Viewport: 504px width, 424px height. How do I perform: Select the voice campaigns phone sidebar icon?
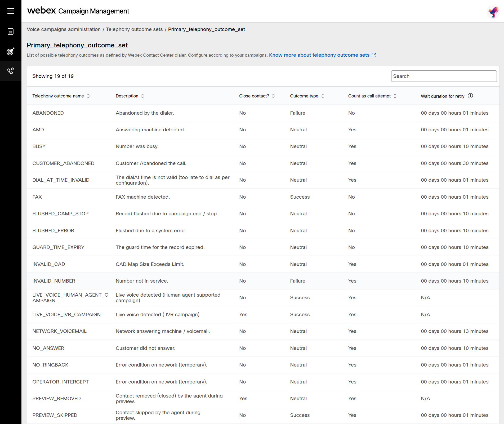coord(11,71)
